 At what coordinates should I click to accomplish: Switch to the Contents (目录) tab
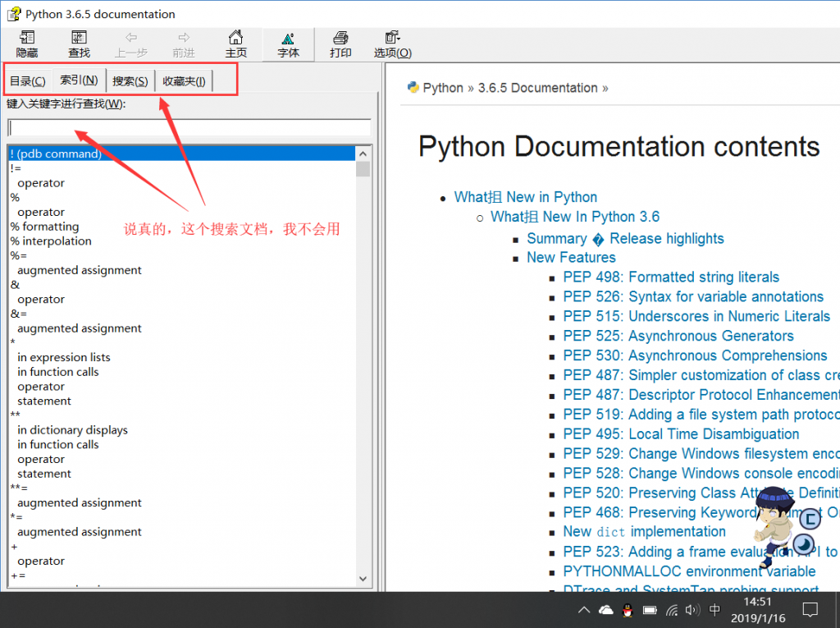click(27, 80)
